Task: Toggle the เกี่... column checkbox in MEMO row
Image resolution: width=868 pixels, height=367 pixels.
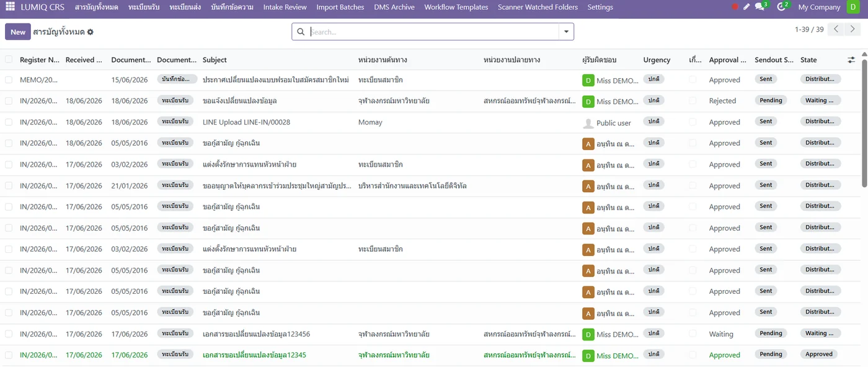Action: point(693,80)
